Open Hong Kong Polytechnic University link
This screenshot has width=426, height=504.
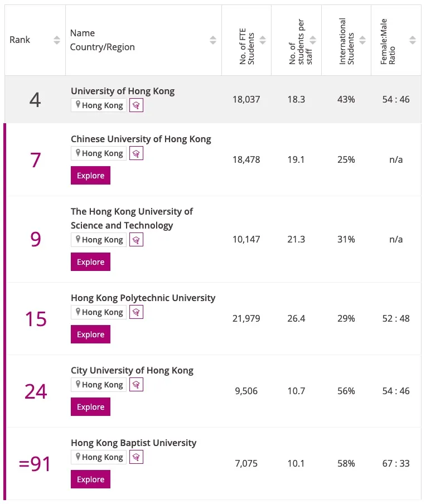pyautogui.click(x=143, y=298)
